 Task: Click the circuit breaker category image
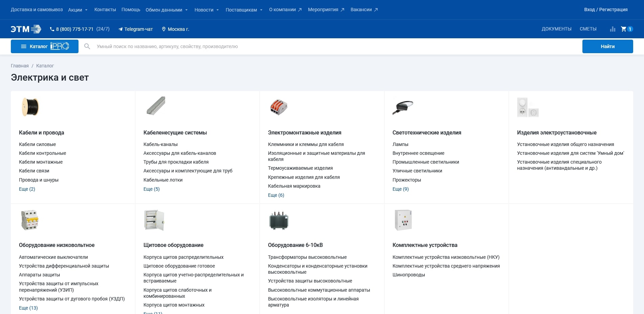[30, 220]
